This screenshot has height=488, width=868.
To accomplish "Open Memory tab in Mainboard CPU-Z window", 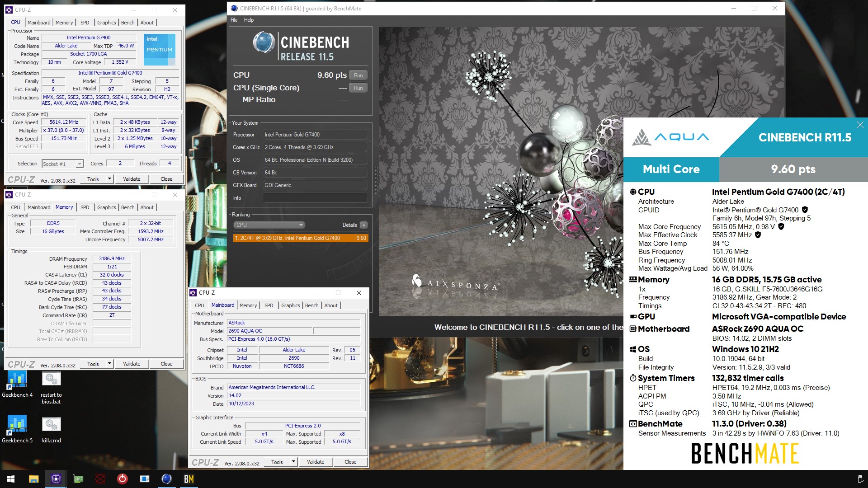I will (248, 305).
